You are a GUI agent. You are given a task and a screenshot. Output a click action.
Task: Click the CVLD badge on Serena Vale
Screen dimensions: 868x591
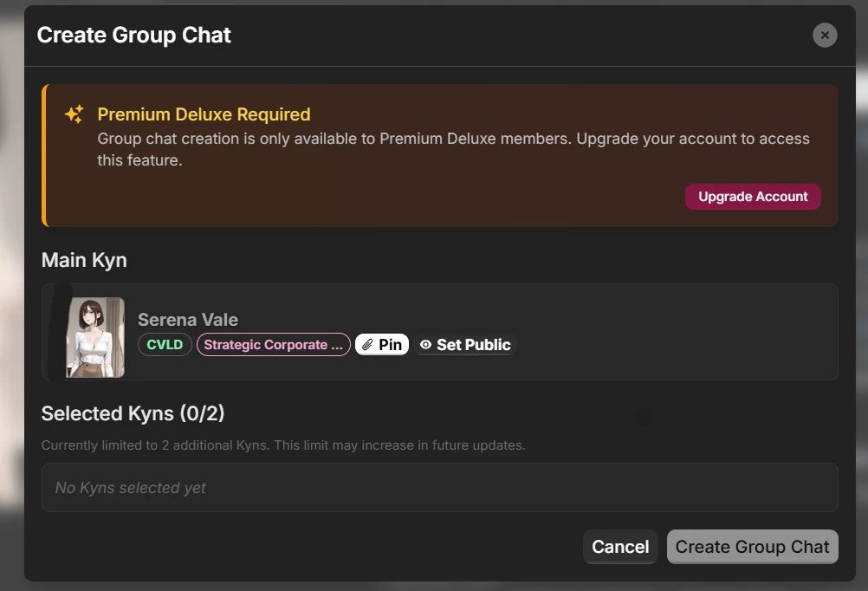click(x=165, y=344)
